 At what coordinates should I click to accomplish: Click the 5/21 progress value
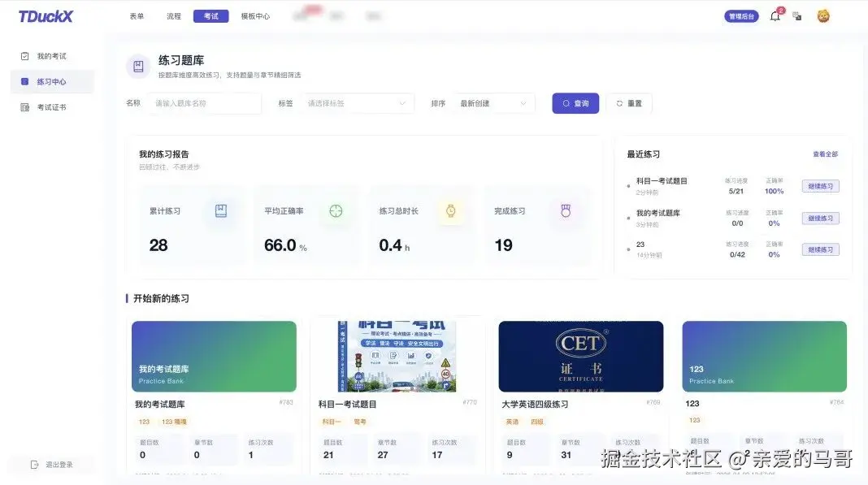(736, 191)
